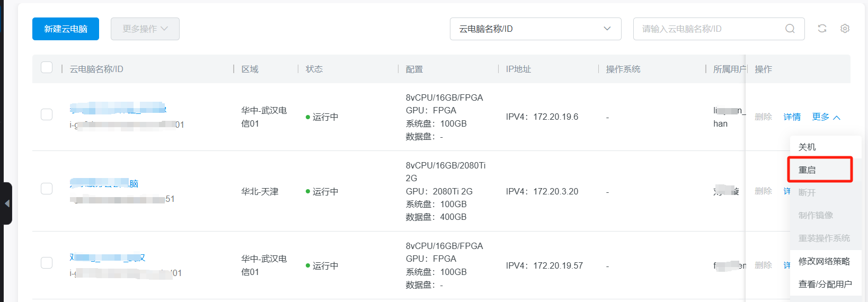Select 重启 in the dropdown menu
Screen dimensions: 868x302
click(x=807, y=170)
